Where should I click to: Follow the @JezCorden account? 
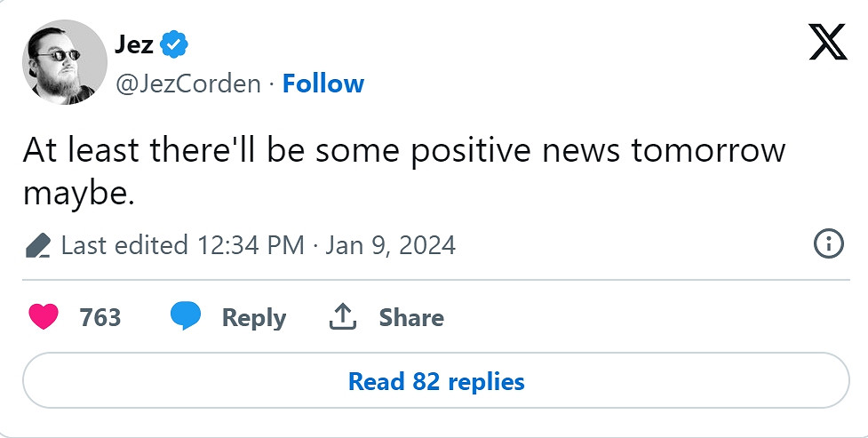(x=323, y=84)
